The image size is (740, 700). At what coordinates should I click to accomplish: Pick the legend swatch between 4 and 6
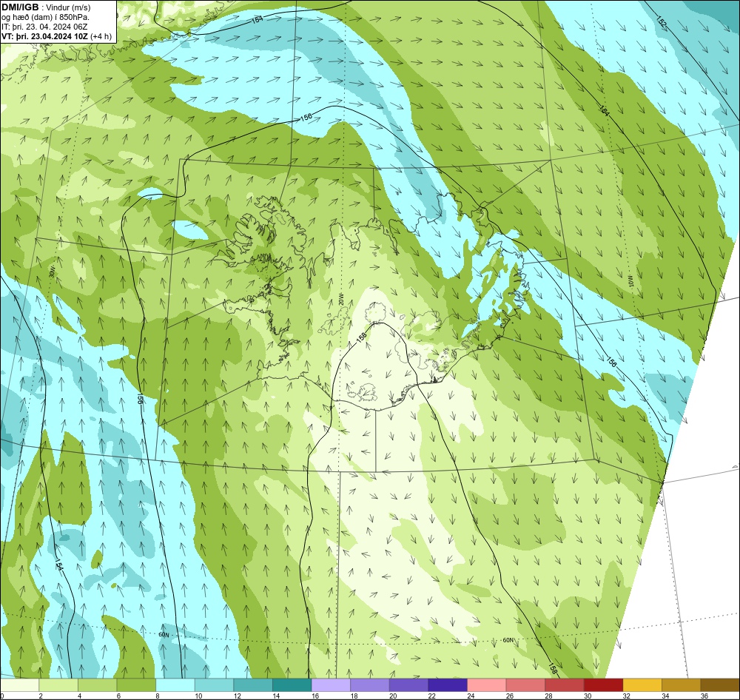coord(97,685)
